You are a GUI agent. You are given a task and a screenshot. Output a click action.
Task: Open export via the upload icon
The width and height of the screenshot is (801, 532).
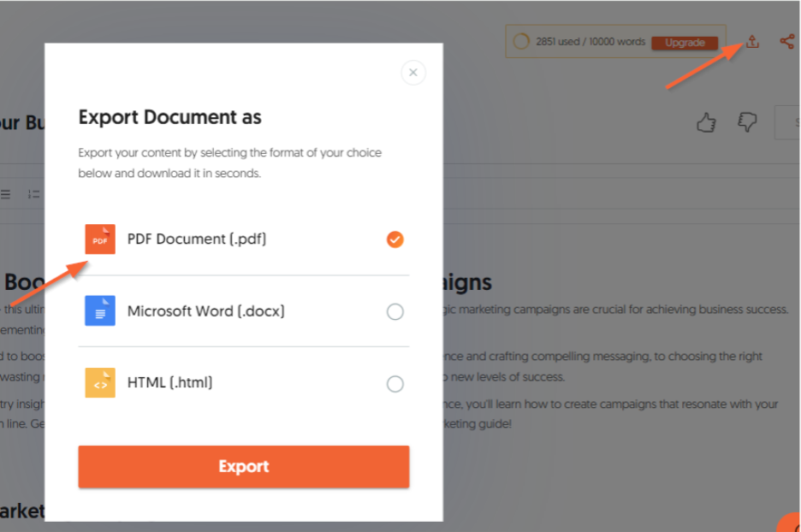click(752, 41)
